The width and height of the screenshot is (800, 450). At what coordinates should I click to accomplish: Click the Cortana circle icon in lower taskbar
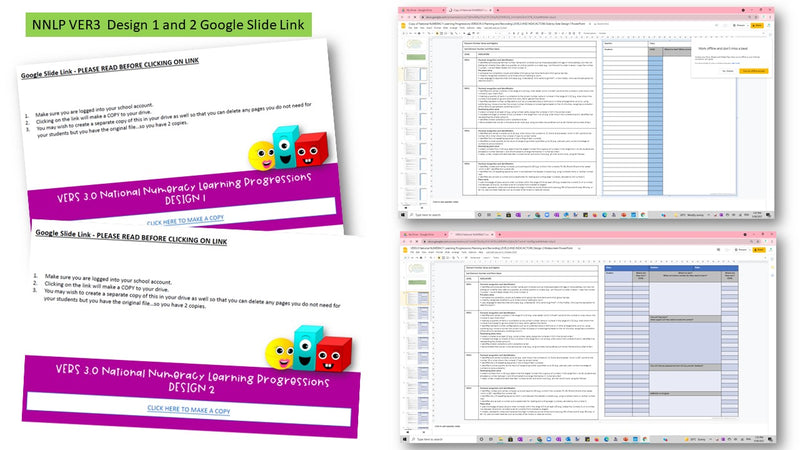pos(482,439)
